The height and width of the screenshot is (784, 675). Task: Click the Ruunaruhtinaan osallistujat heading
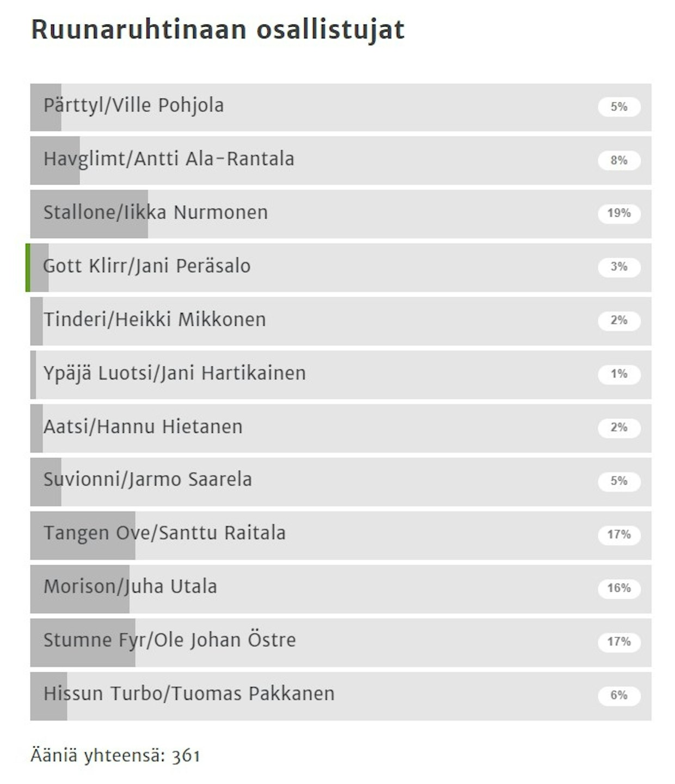218,29
